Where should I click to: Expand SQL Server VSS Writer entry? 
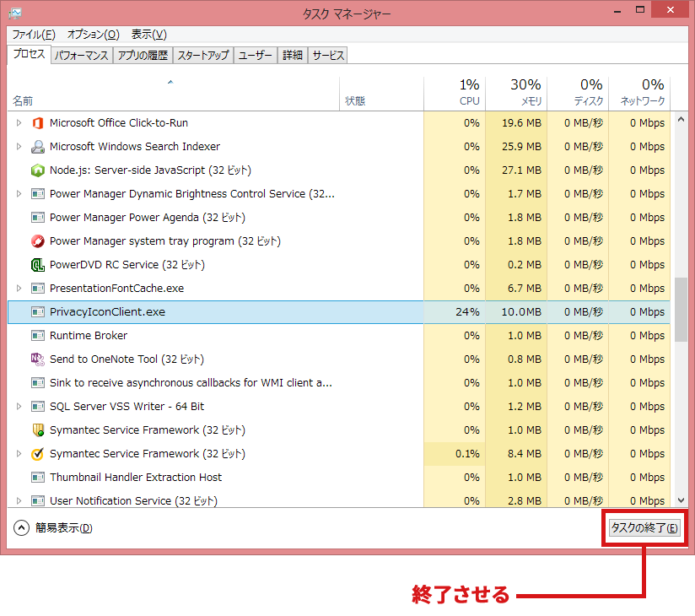19,407
